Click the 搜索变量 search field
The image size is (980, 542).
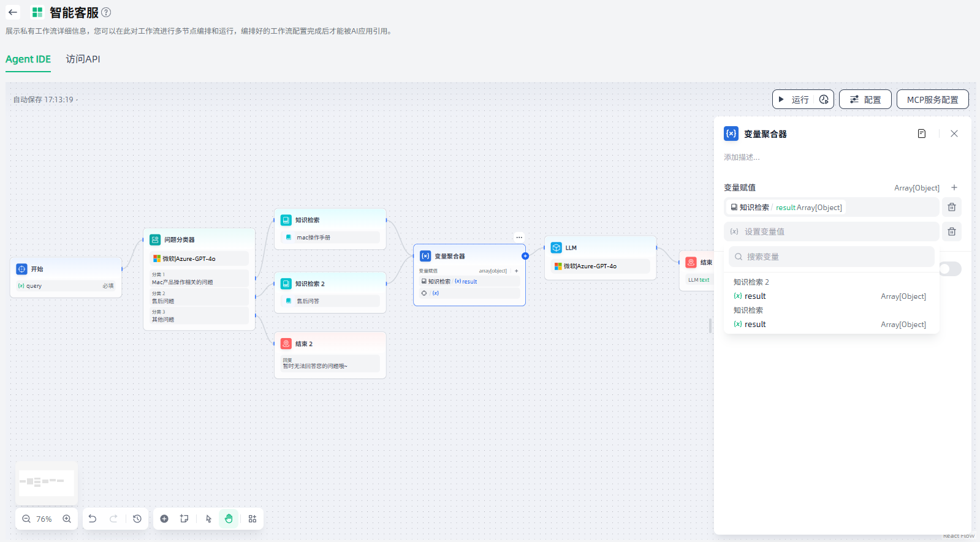click(831, 257)
